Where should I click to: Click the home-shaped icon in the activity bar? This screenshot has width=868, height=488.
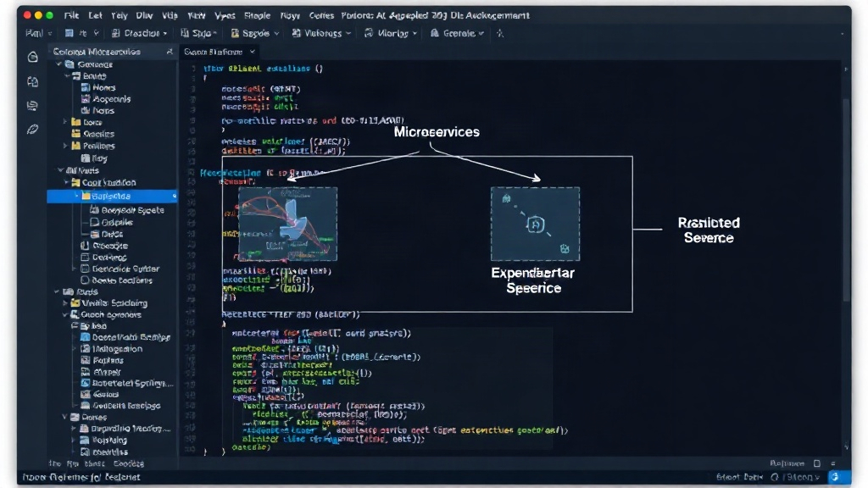pyautogui.click(x=33, y=57)
